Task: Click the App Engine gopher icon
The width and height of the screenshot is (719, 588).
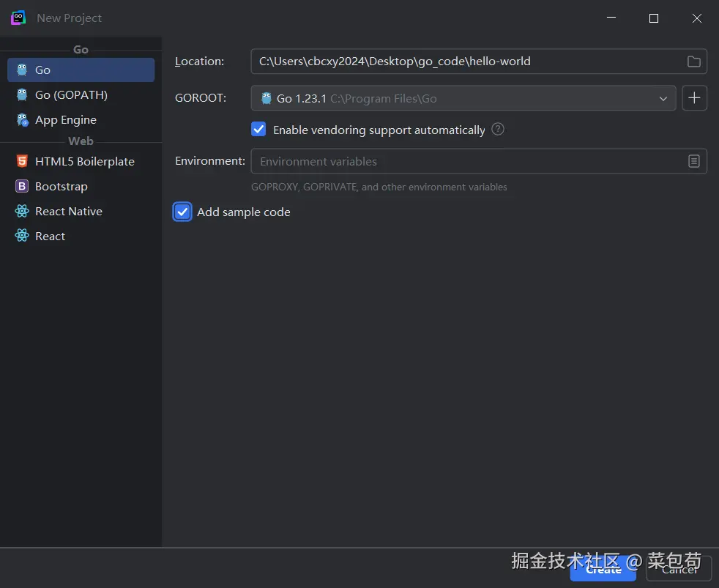Action: pyautogui.click(x=22, y=119)
